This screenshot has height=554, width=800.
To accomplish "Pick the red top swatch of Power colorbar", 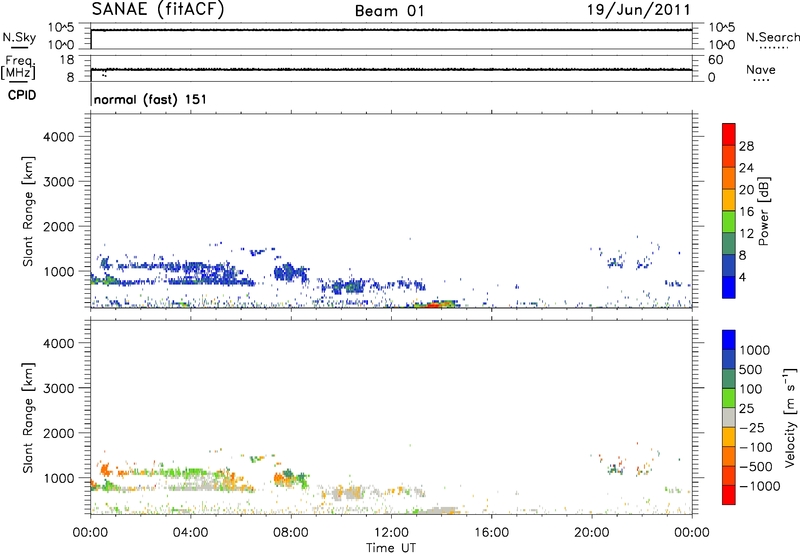I will 729,134.
